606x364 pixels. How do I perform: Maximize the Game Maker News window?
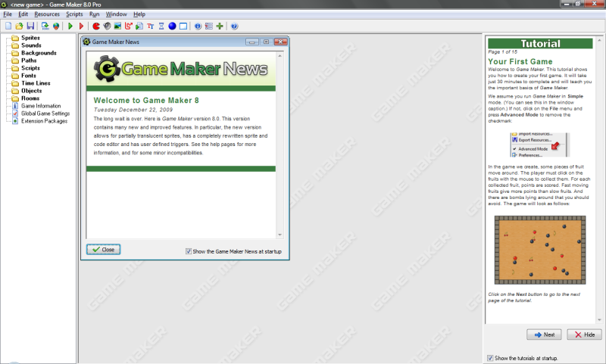coord(267,42)
